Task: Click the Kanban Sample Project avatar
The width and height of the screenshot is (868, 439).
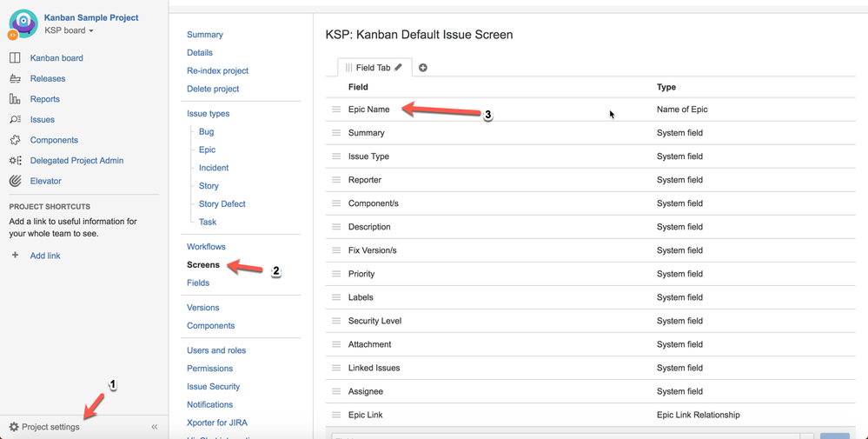Action: tap(23, 23)
